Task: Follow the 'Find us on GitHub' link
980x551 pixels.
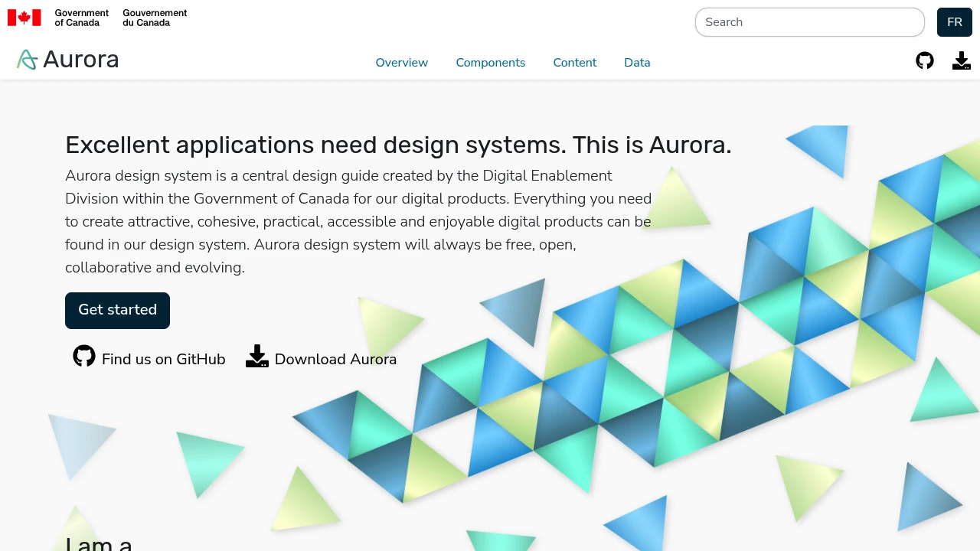Action: (x=163, y=359)
